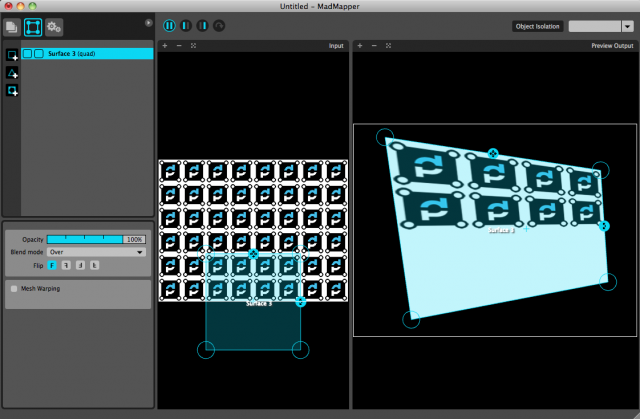Add a new quad surface
640x419 pixels.
tap(12, 55)
